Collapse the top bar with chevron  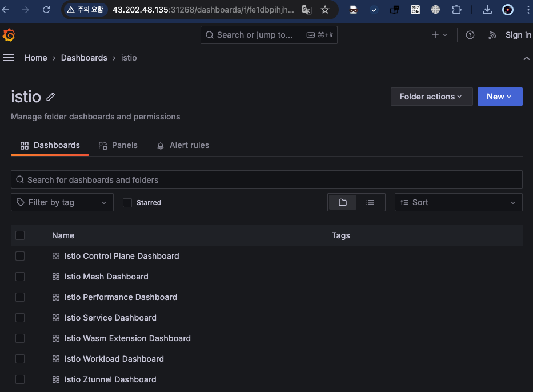coord(526,58)
